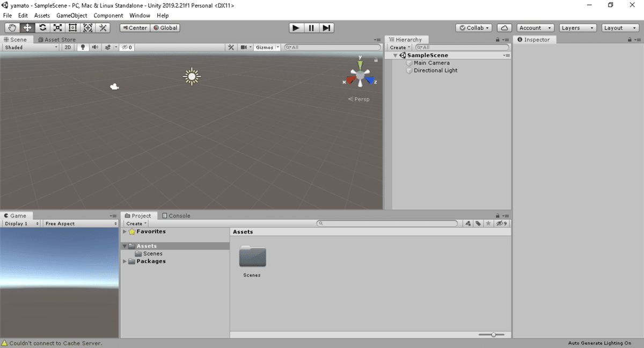Switch to the Console tab
The image size is (644, 348).
click(176, 216)
